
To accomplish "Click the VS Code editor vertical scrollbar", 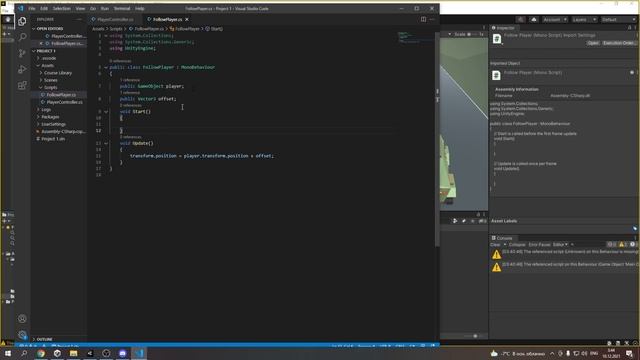I will point(438,139).
